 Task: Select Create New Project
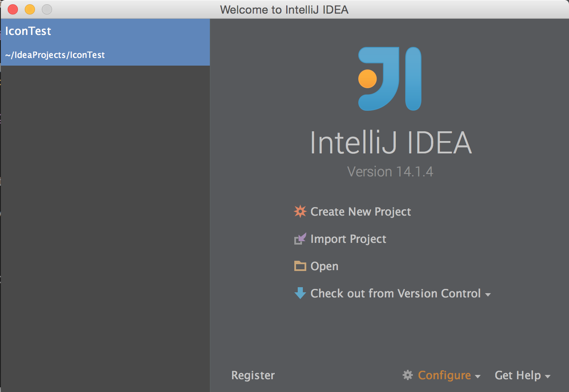pyautogui.click(x=360, y=212)
